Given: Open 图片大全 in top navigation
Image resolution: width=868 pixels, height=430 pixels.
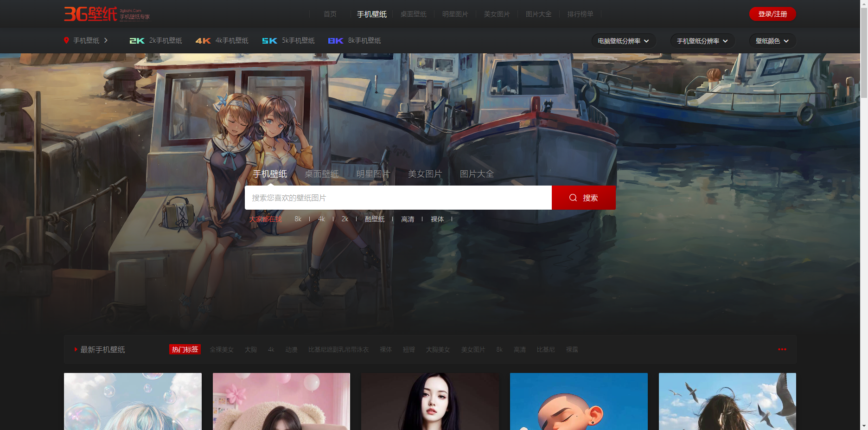Looking at the screenshot, I should click(x=539, y=14).
